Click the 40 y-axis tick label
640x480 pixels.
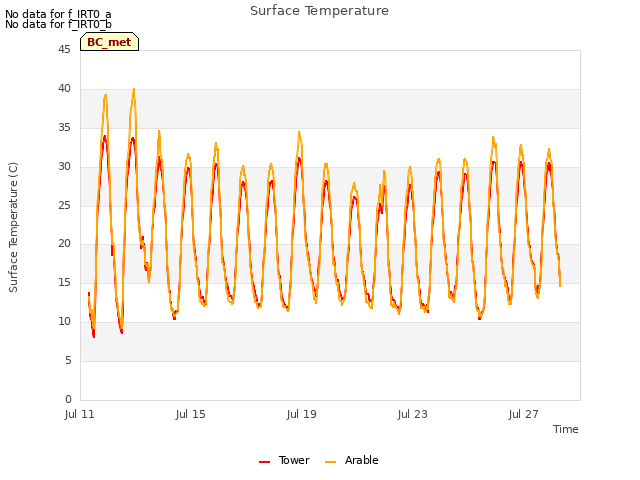[x=64, y=88]
